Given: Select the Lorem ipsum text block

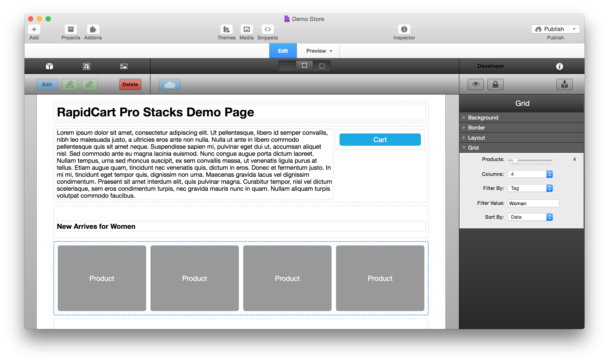Looking at the screenshot, I should tap(194, 164).
